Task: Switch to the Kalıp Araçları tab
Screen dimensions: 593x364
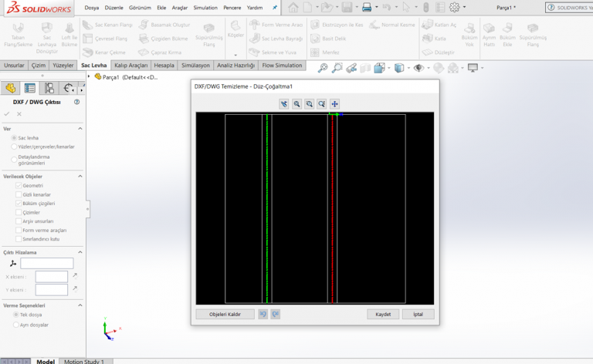Action: 130,66
